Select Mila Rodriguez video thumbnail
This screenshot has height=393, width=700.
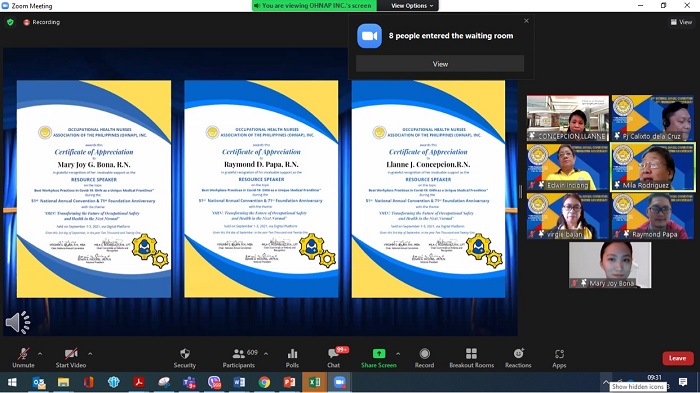653,167
